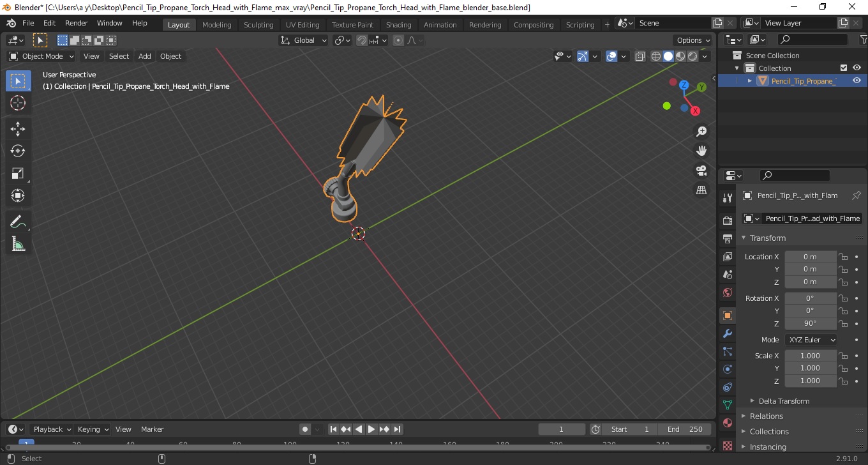Switch to the Modeling workspace tab
Viewport: 868px width, 465px height.
coord(216,25)
